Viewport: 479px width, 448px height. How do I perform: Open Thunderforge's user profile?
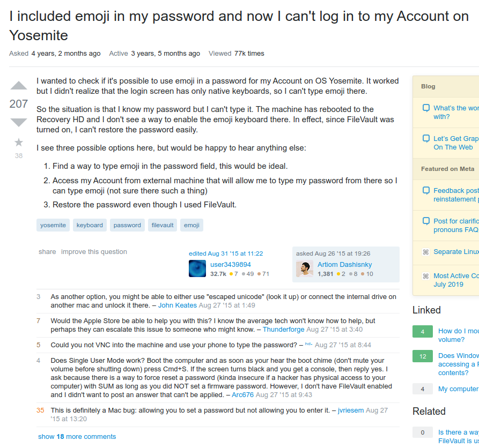pyautogui.click(x=283, y=330)
